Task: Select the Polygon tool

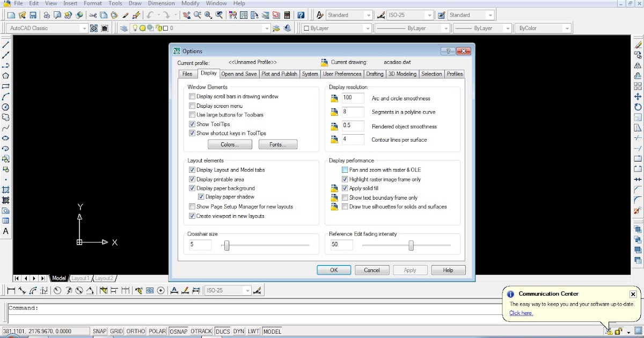Action: [6, 75]
